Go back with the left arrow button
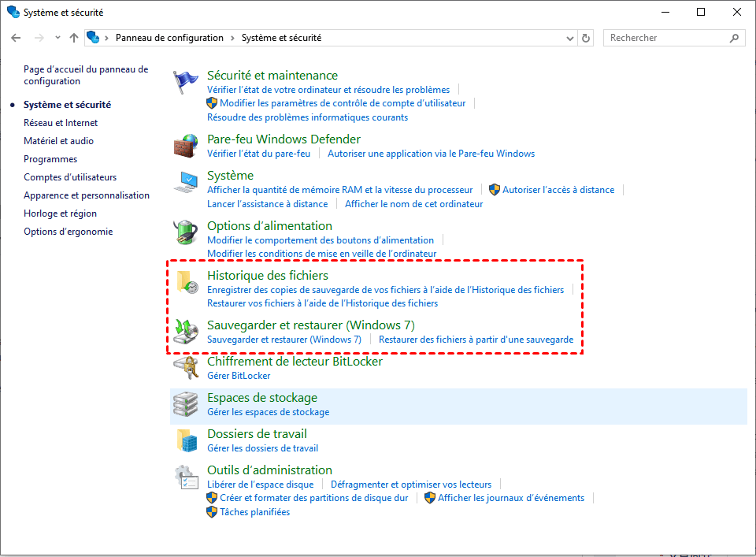 pyautogui.click(x=16, y=38)
